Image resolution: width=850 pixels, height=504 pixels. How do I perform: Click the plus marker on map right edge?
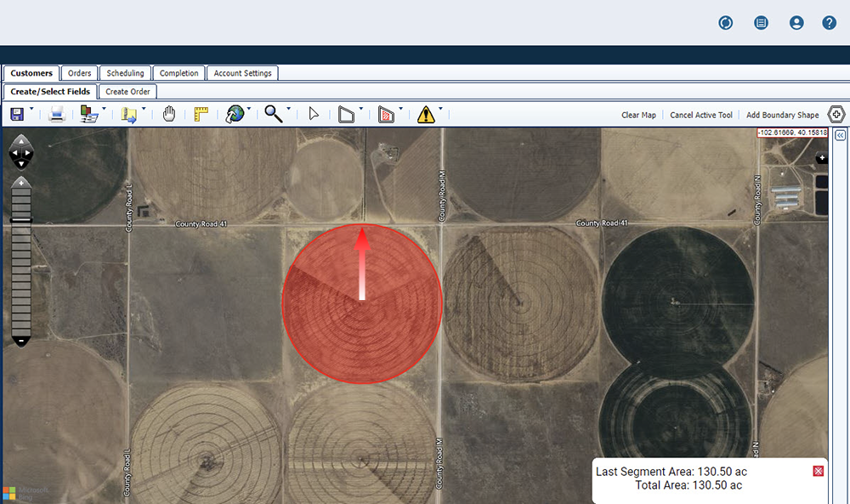pos(822,158)
